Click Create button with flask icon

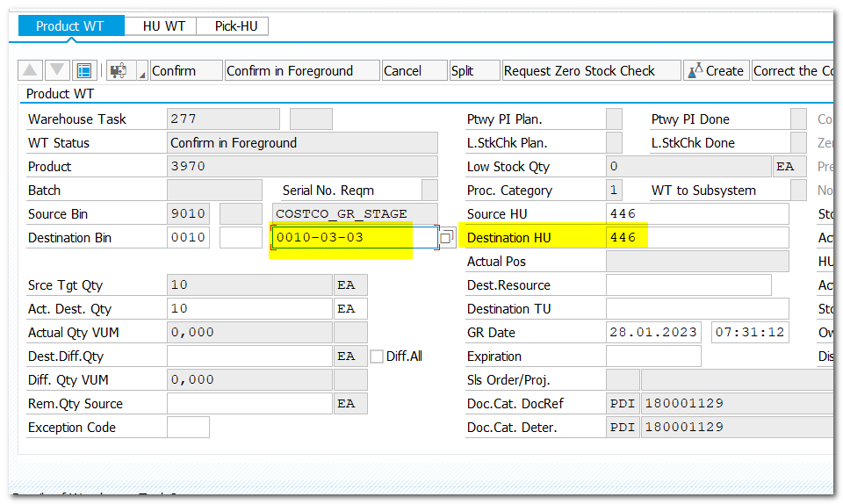(x=716, y=71)
